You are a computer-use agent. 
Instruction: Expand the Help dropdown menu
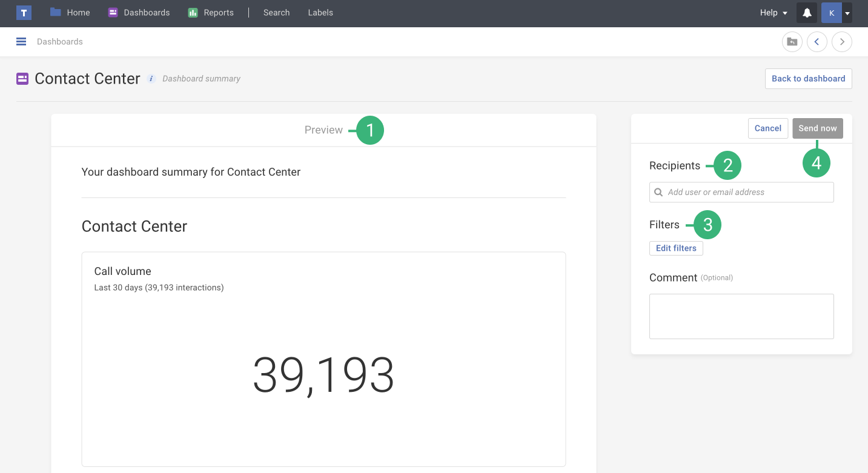point(774,13)
